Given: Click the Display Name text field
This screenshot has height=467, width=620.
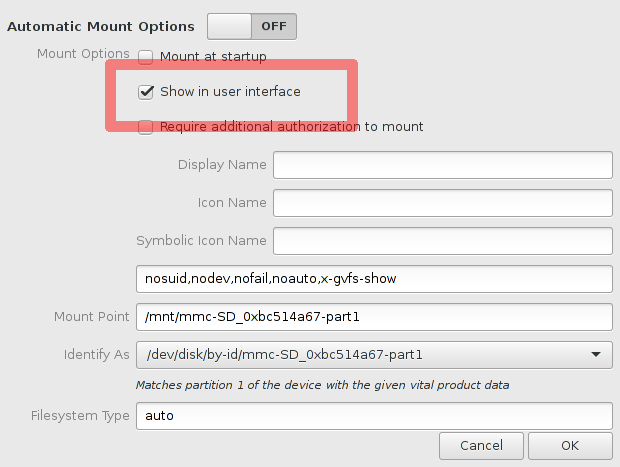Looking at the screenshot, I should [x=443, y=165].
